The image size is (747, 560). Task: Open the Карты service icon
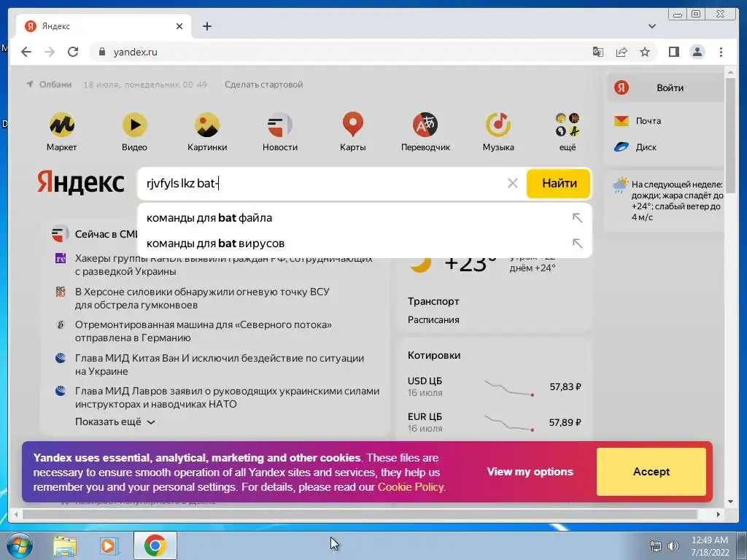pos(352,125)
